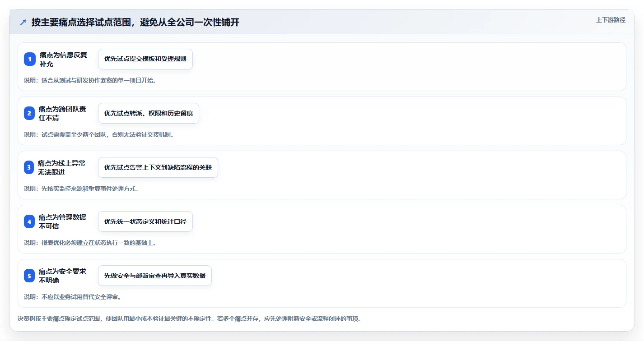The image size is (644, 341).
Task: Select step number 3 badge
Action: 29,167
